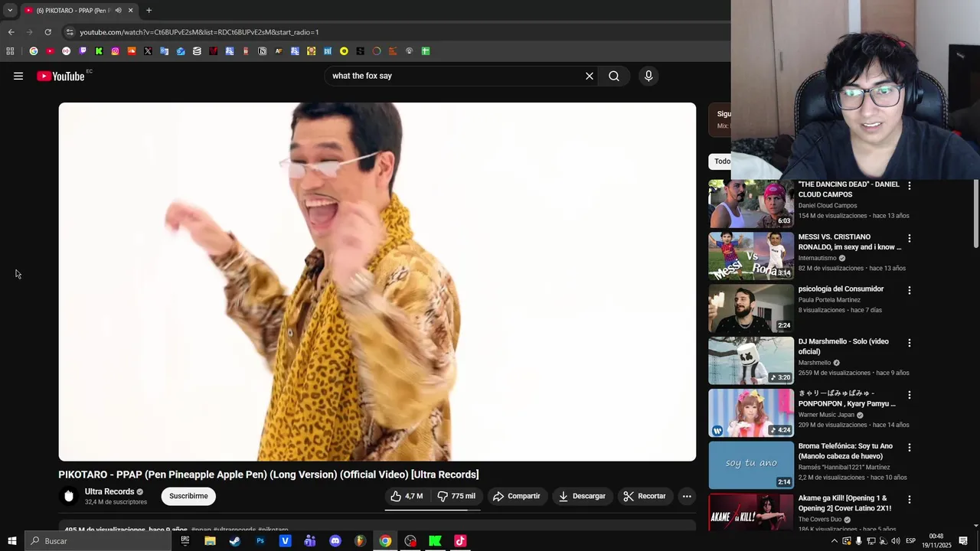Open the Windows Start menu

[11, 541]
